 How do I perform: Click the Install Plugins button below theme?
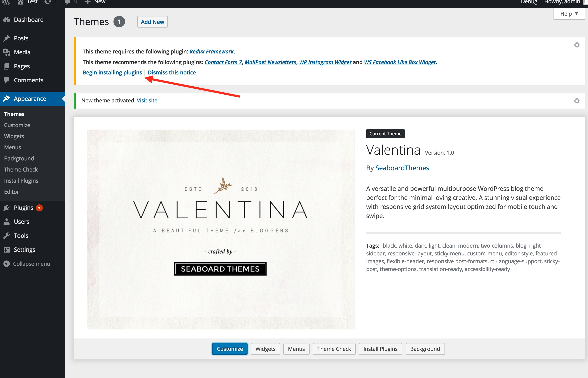coord(380,349)
